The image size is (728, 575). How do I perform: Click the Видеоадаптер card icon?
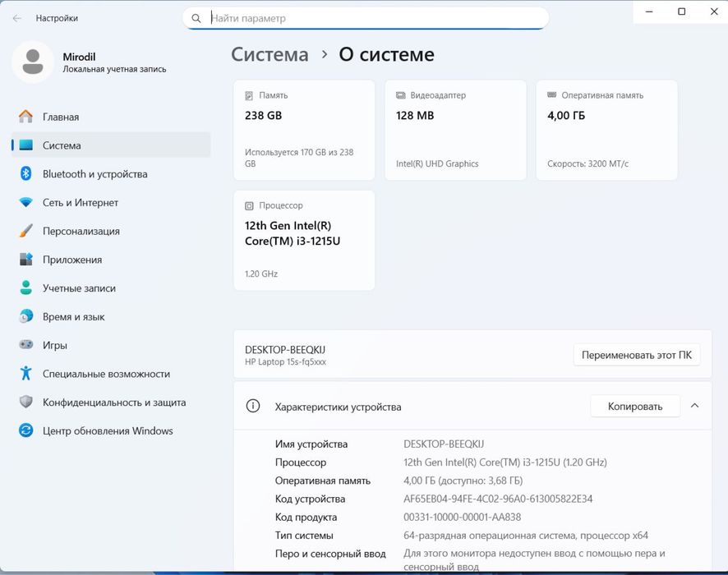[400, 95]
